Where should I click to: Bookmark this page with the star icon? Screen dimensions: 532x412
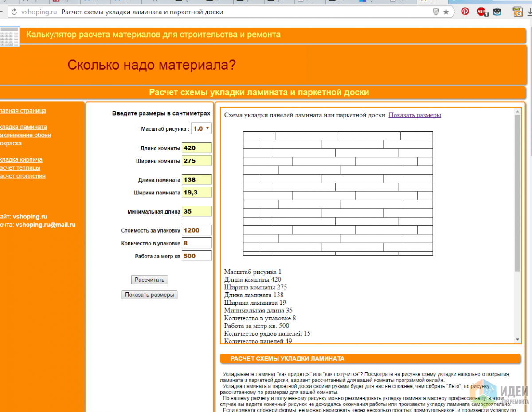(446, 12)
